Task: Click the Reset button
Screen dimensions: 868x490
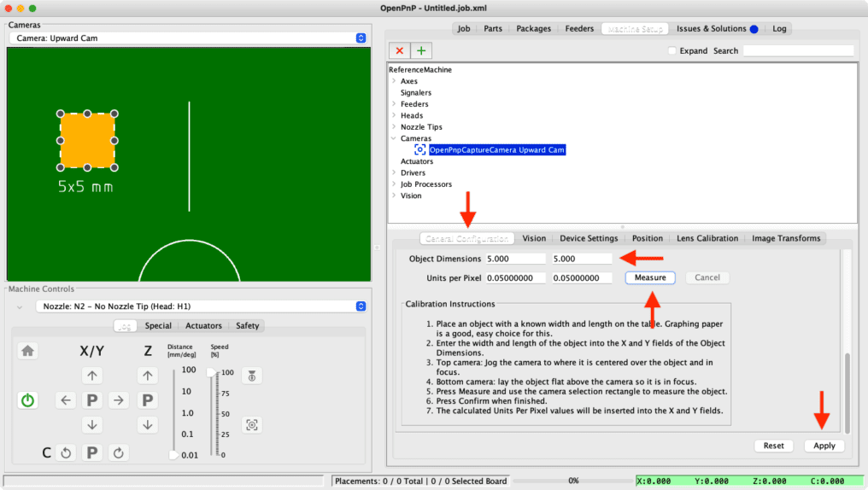Action: pos(773,446)
